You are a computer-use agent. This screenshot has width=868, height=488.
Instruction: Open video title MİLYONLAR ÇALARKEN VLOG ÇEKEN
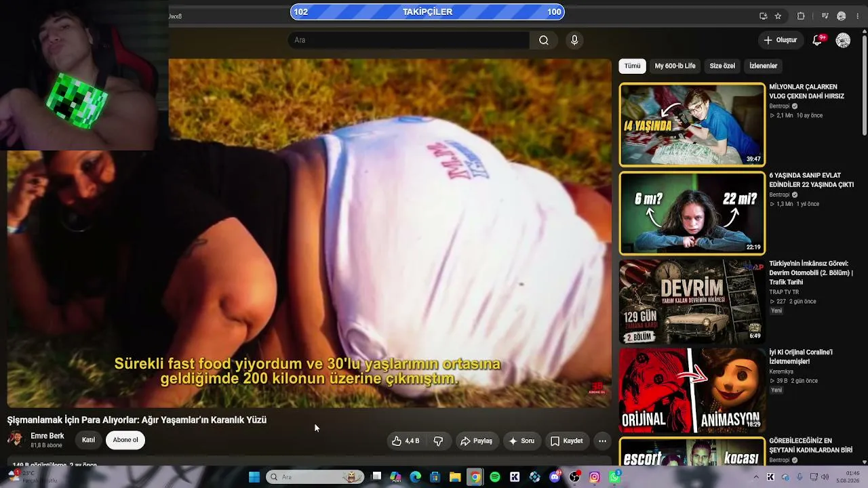[806, 91]
